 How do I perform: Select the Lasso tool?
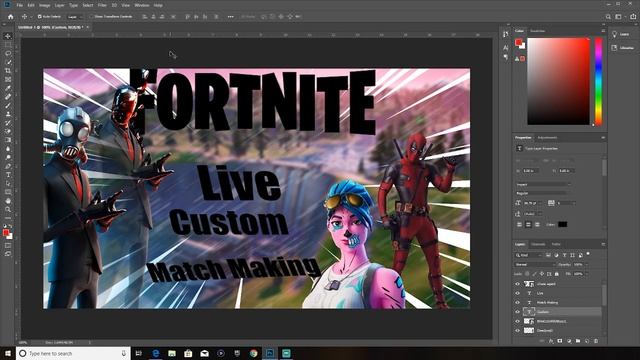[x=8, y=53]
